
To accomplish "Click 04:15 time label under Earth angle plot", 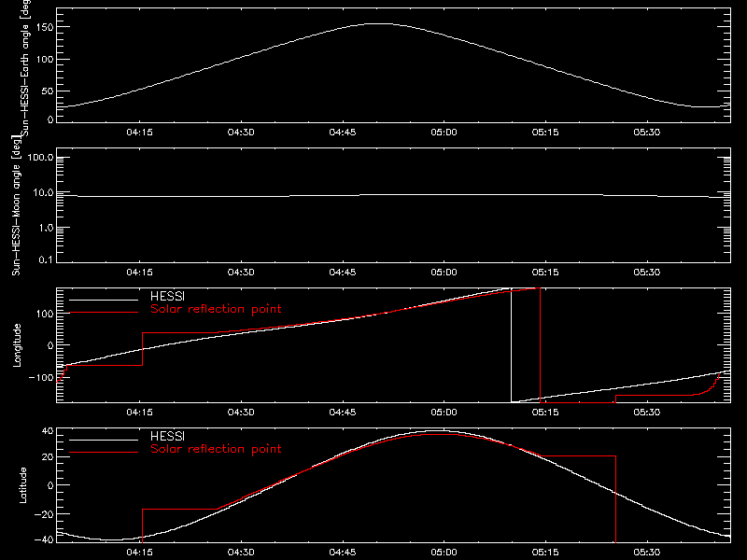I will 139,133.
